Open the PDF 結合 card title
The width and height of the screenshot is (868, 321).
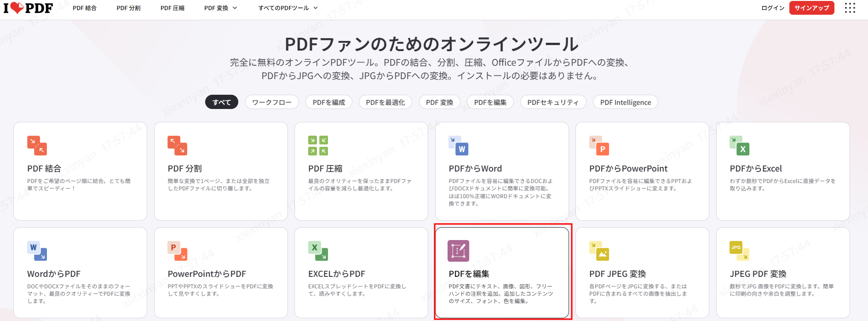pyautogui.click(x=44, y=169)
